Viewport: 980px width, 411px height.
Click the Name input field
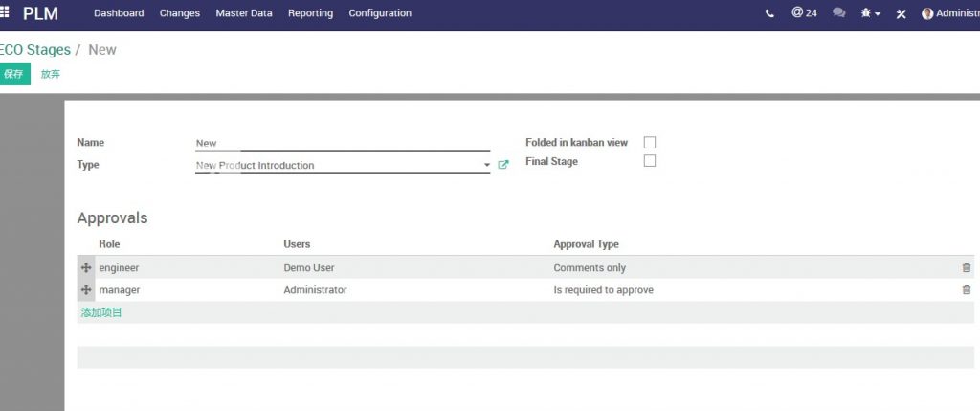click(x=342, y=143)
